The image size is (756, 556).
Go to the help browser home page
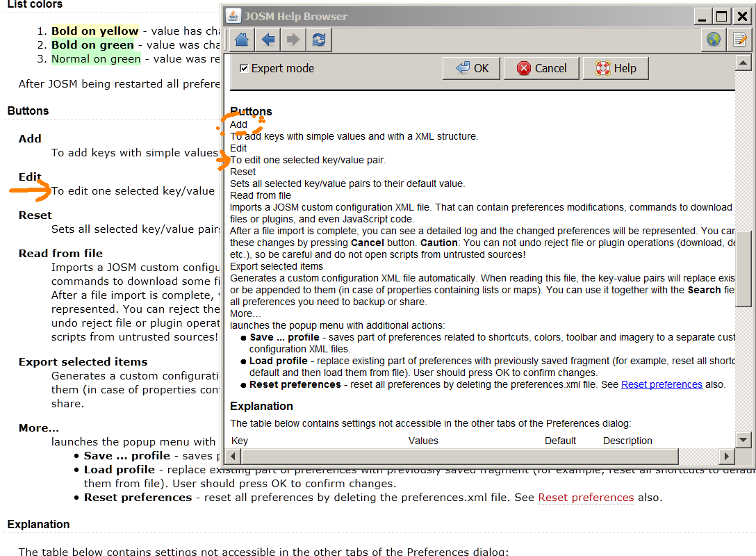[242, 40]
